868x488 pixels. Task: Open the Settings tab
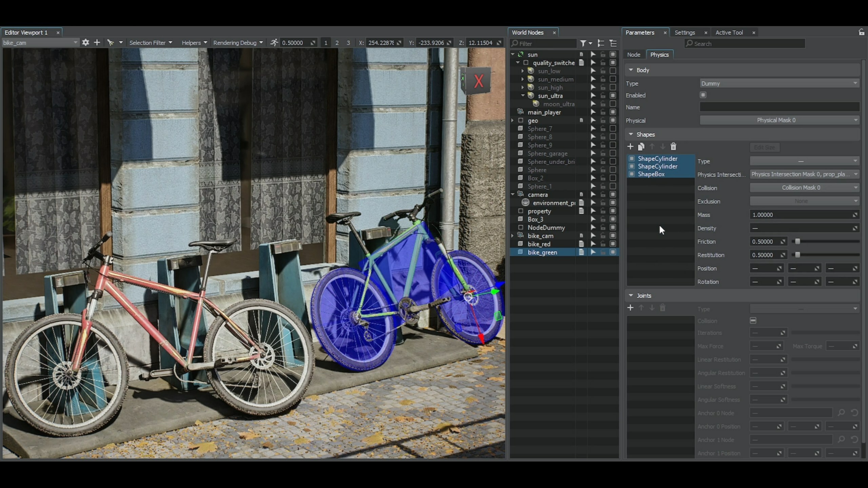[x=685, y=33]
